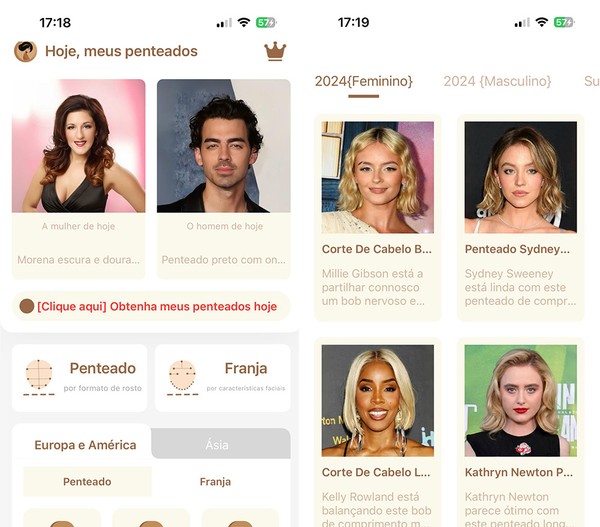Open Penteado por formato de rosto
The image size is (600, 527).
80,378
